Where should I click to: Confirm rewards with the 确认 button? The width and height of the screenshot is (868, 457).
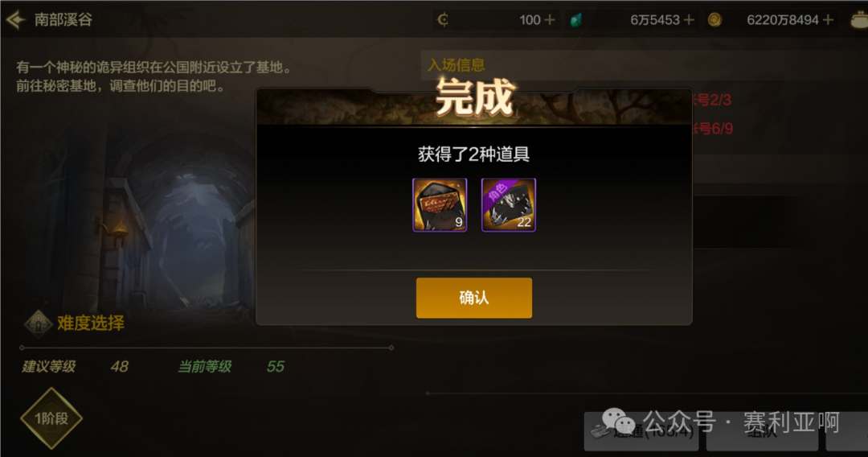474,298
